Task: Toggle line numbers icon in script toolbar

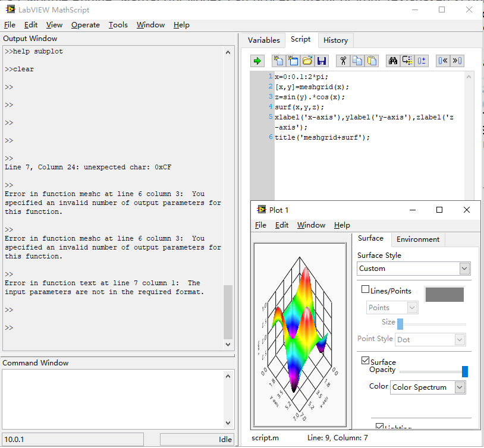Action: point(422,61)
